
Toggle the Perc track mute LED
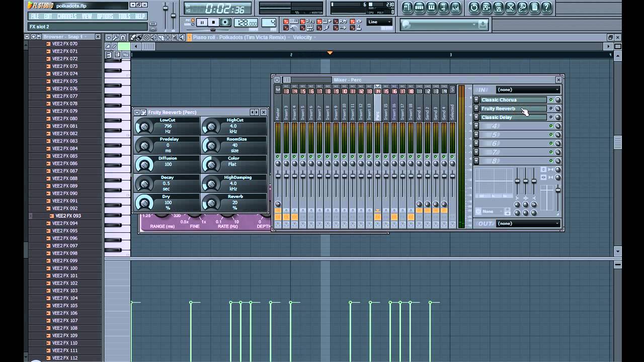click(377, 156)
